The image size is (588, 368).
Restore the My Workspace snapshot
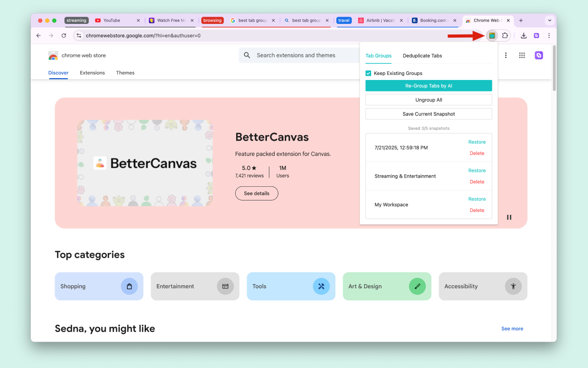477,199
